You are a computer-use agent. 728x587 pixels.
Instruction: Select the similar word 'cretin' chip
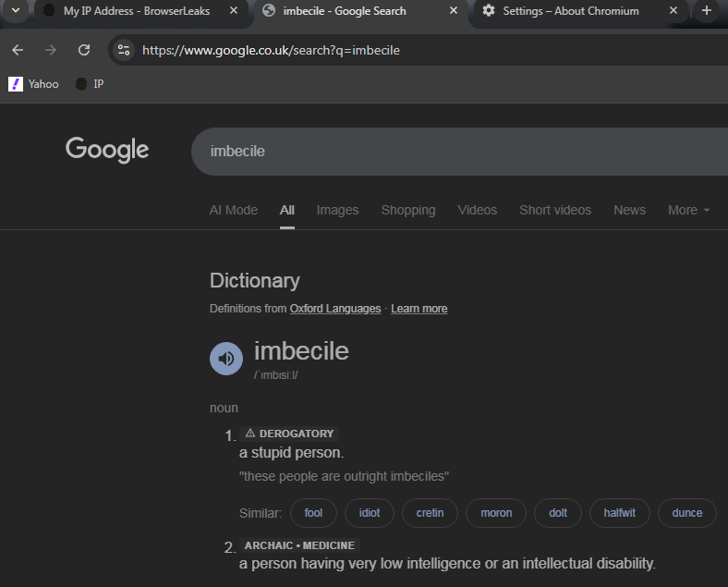click(430, 513)
